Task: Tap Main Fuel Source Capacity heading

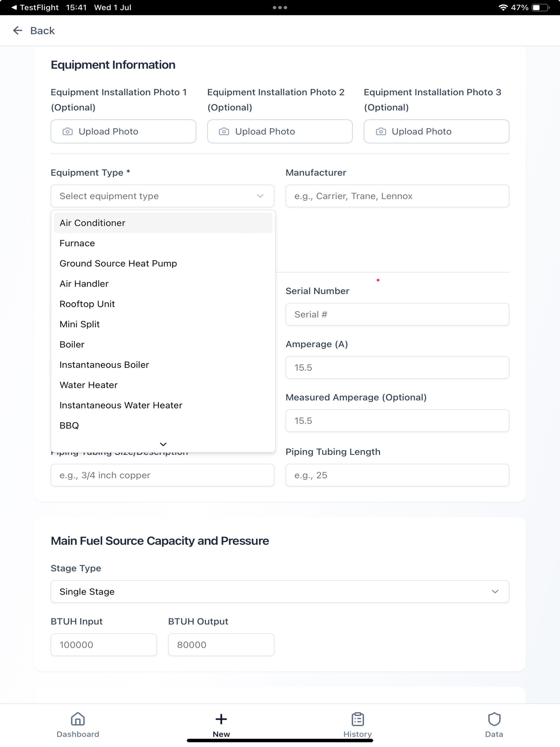Action: pos(160,541)
